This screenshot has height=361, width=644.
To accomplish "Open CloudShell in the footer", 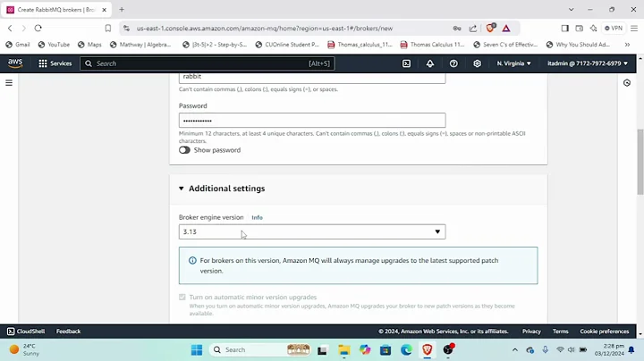I will (26, 332).
